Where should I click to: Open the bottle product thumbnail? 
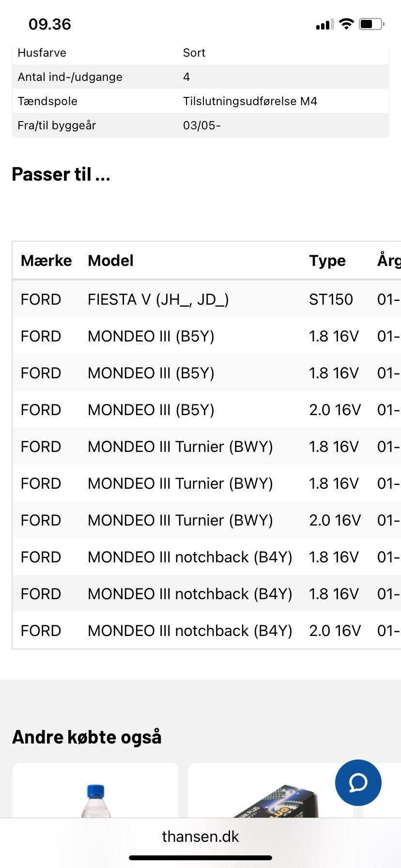point(95,794)
